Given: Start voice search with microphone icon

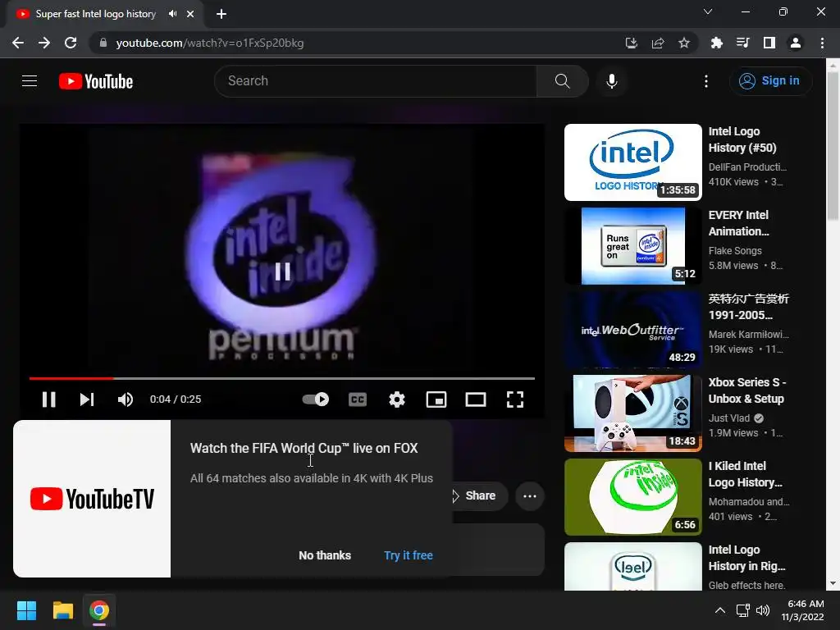Looking at the screenshot, I should click(611, 81).
